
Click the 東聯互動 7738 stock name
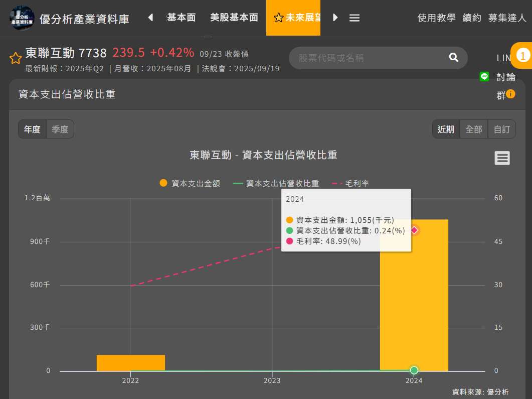[66, 53]
